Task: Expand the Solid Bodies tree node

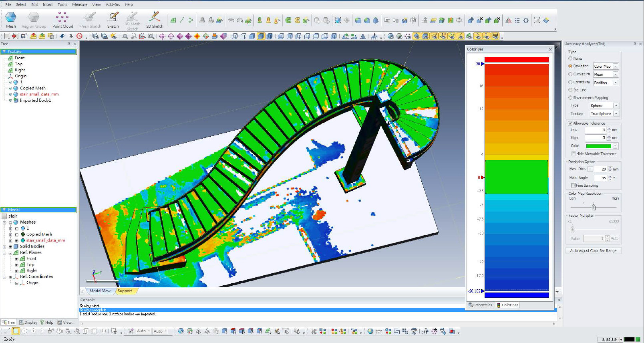Action: [x=4, y=246]
